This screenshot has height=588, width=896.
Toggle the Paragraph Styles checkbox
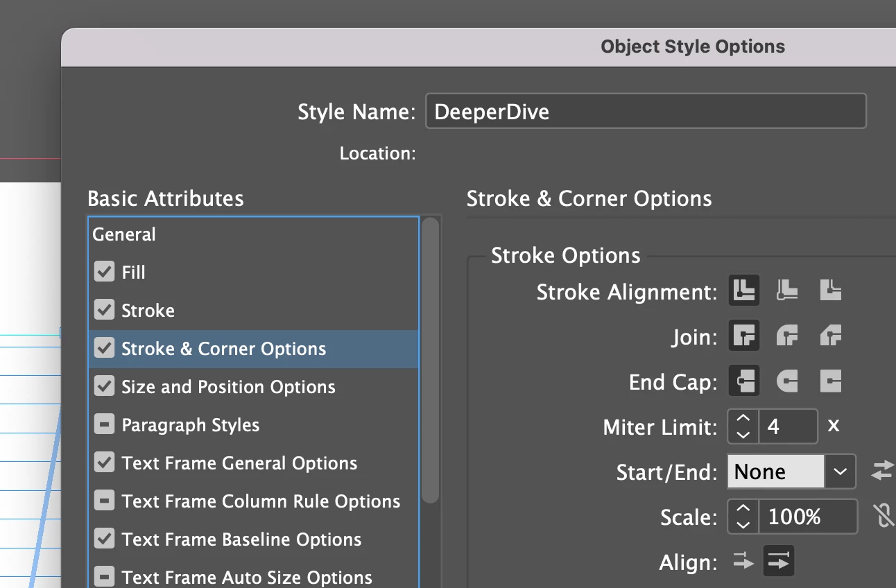click(104, 424)
